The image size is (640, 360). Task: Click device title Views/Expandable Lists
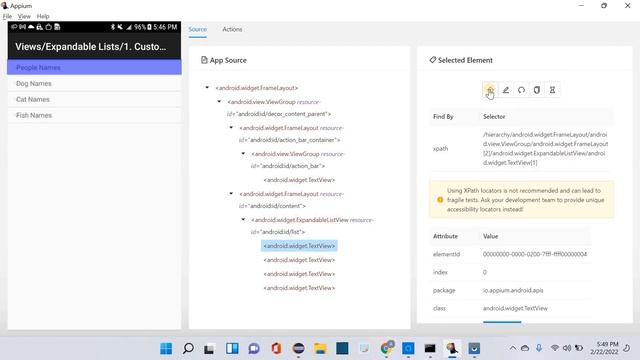pos(91,47)
